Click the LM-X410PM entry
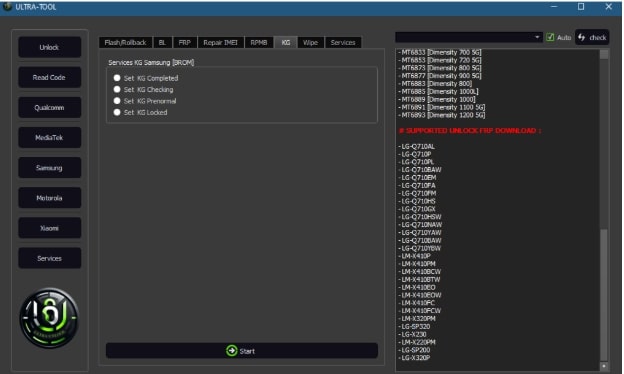The image size is (624, 374). (x=417, y=264)
